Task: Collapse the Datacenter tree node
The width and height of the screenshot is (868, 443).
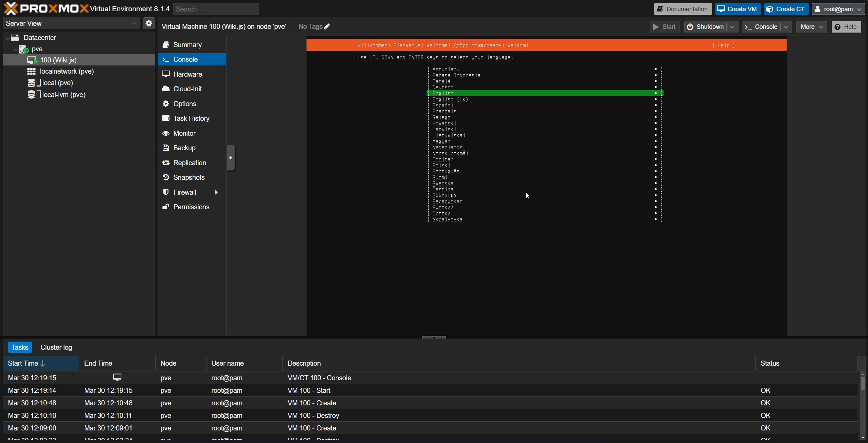Action: coord(7,38)
